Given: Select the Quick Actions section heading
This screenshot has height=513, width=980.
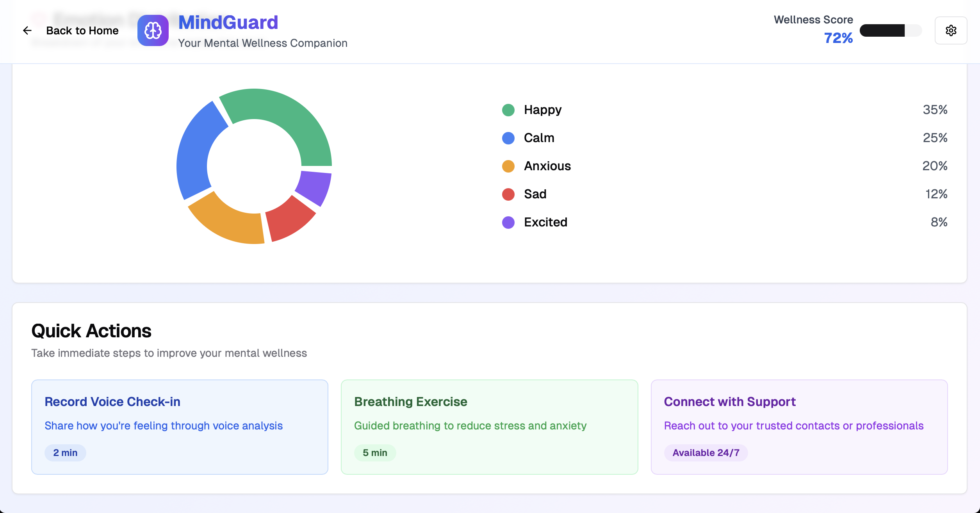Looking at the screenshot, I should click(x=91, y=330).
